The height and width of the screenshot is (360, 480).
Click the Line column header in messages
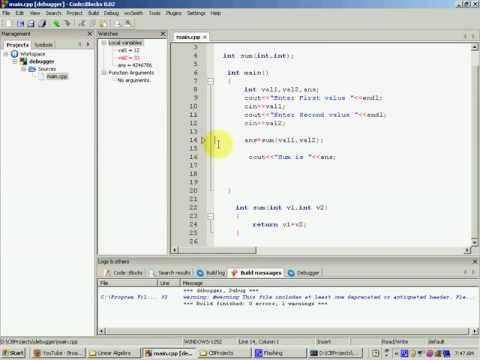tap(169, 283)
